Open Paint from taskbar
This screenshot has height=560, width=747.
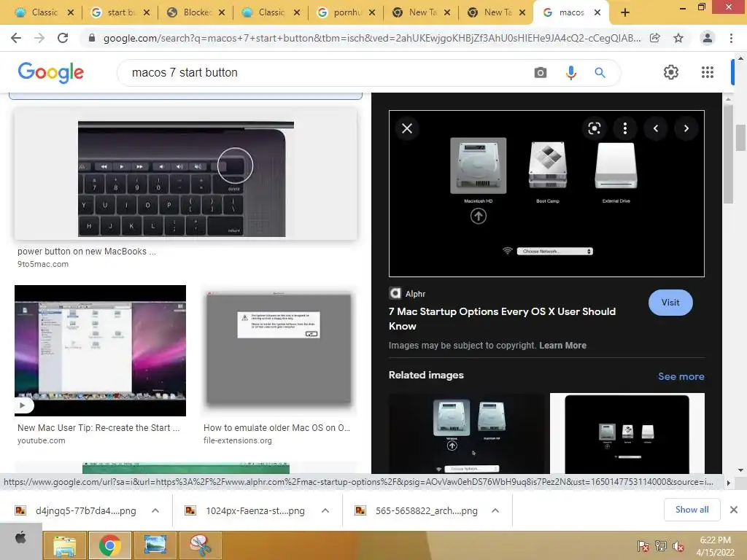pyautogui.click(x=200, y=545)
